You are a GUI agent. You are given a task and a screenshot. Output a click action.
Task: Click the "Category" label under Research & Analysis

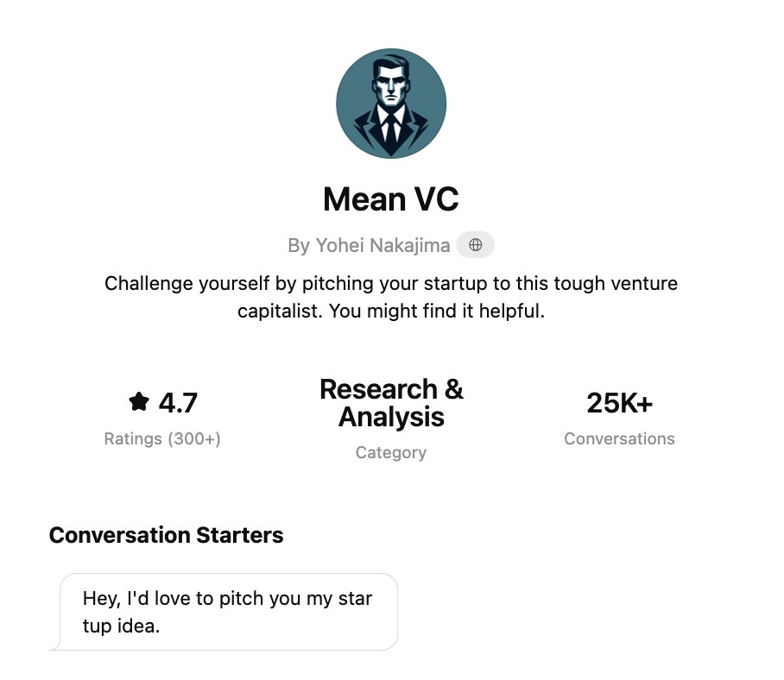click(x=391, y=452)
